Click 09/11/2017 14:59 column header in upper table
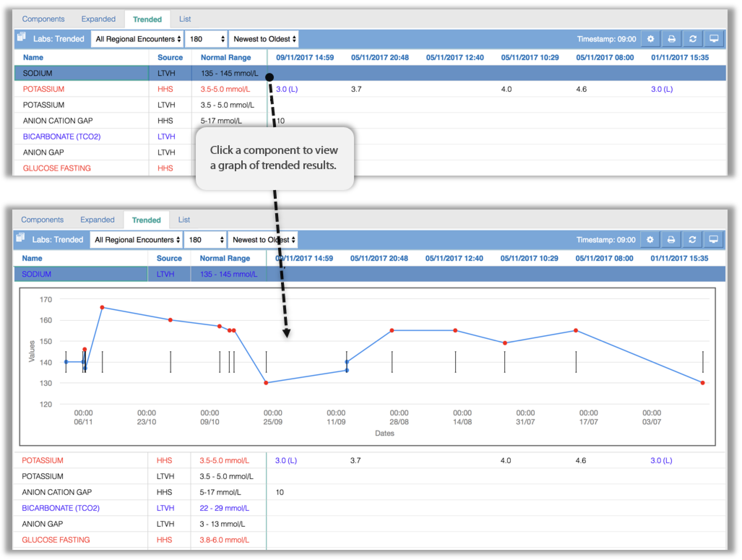The height and width of the screenshot is (560, 742). [x=305, y=57]
